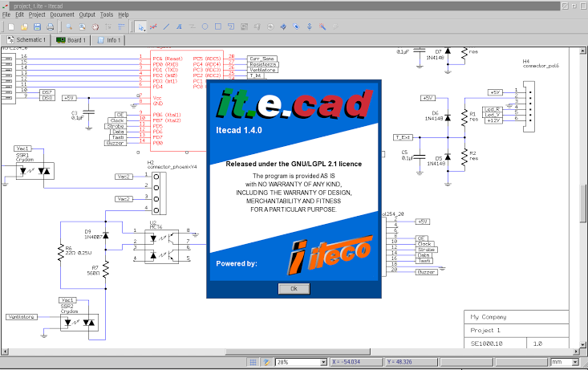The width and height of the screenshot is (588, 370).
Task: Open the Help menu
Action: tap(124, 14)
